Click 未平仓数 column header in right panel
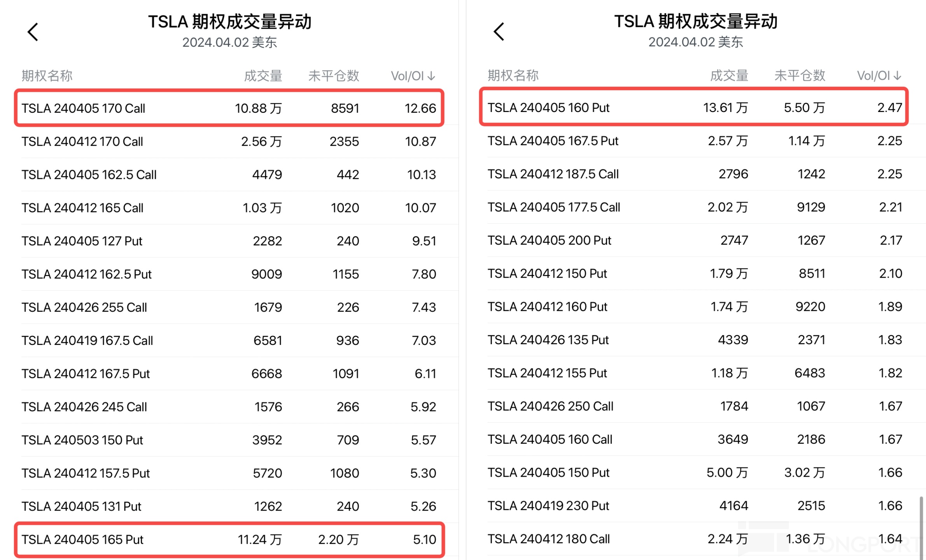Image resolution: width=926 pixels, height=560 pixels. tap(799, 75)
